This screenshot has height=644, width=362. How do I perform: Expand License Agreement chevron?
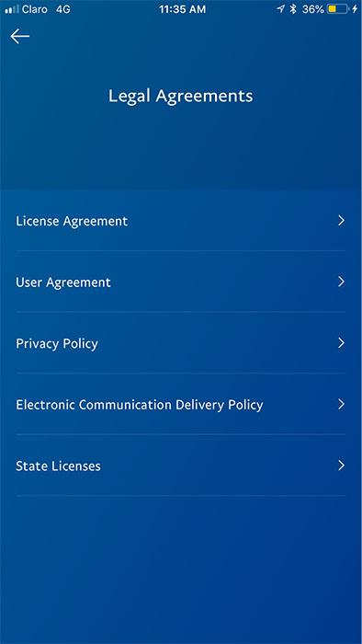coord(341,221)
